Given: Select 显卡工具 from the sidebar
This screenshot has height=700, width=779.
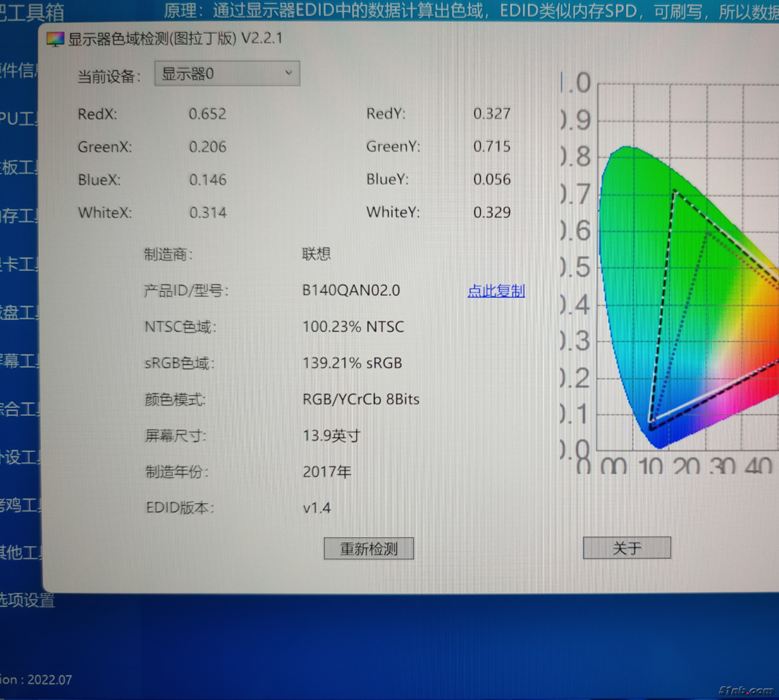Looking at the screenshot, I should pos(19,265).
